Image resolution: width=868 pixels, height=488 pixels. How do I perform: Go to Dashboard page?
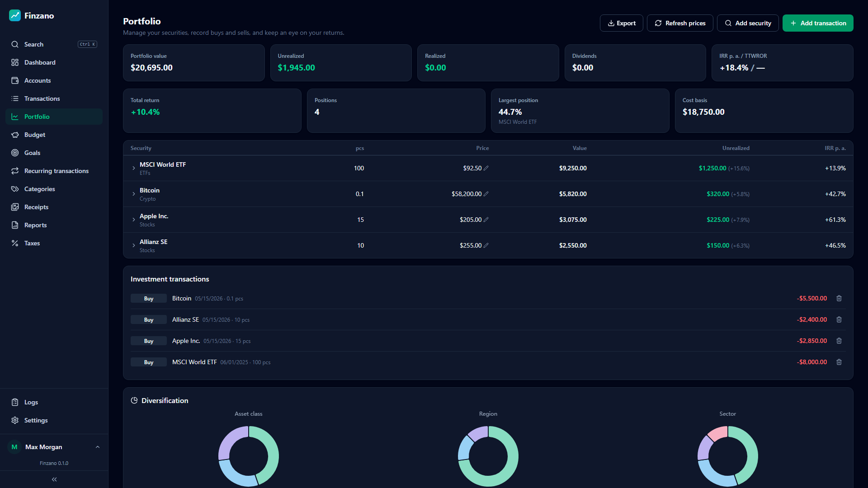pos(54,62)
